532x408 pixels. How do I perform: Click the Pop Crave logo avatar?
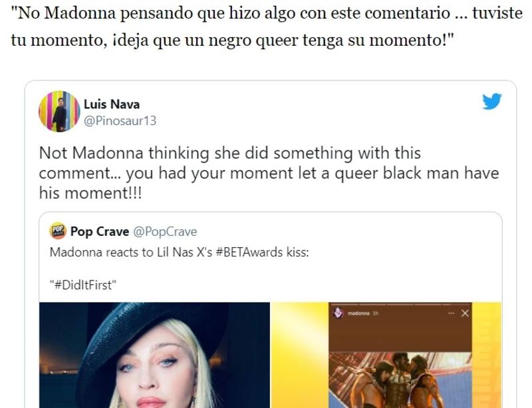[x=58, y=231]
